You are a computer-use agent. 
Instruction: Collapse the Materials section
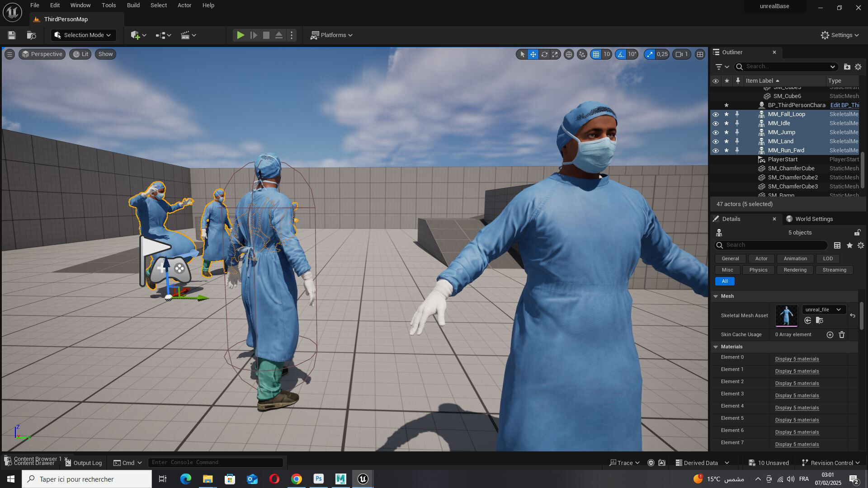716,347
